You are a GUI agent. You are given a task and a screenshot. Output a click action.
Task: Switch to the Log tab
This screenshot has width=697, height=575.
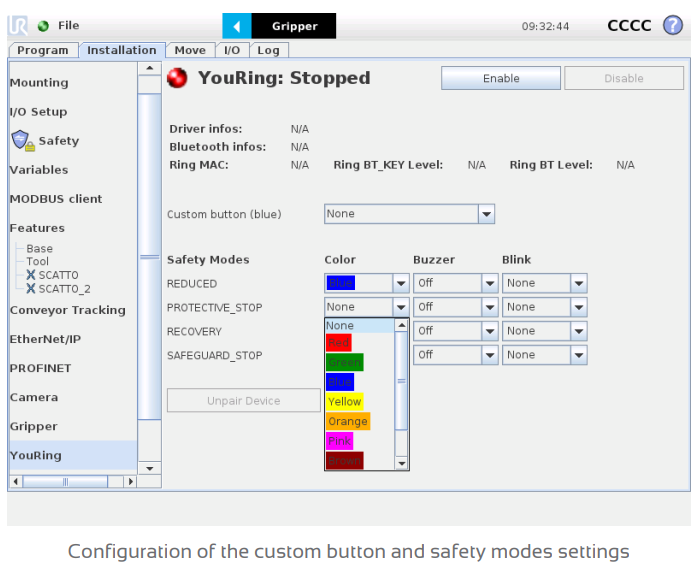268,50
